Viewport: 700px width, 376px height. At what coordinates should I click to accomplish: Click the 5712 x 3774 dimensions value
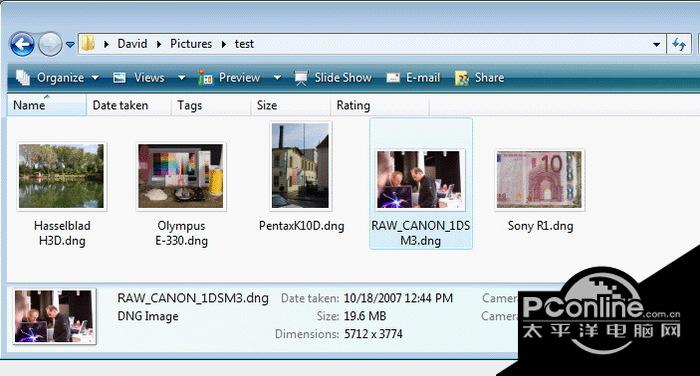(373, 334)
